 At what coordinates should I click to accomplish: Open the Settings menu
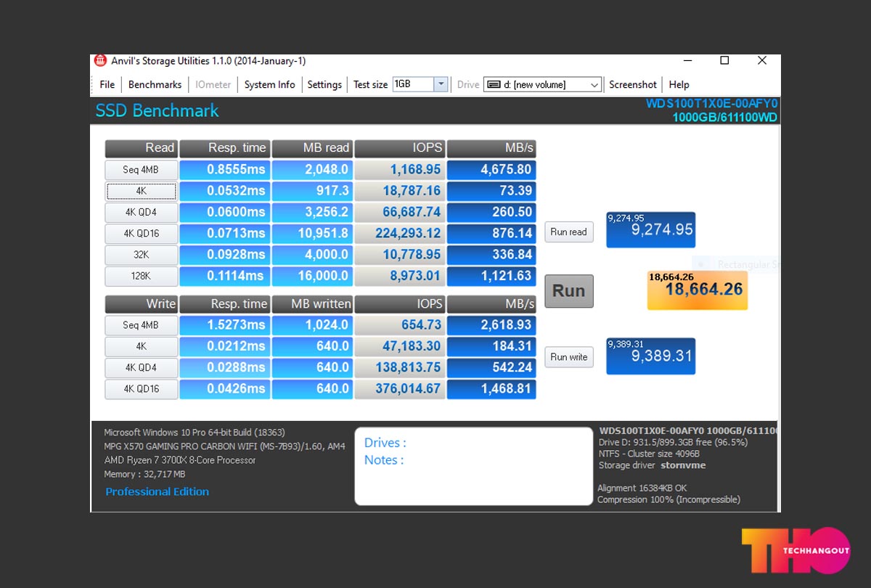(324, 85)
